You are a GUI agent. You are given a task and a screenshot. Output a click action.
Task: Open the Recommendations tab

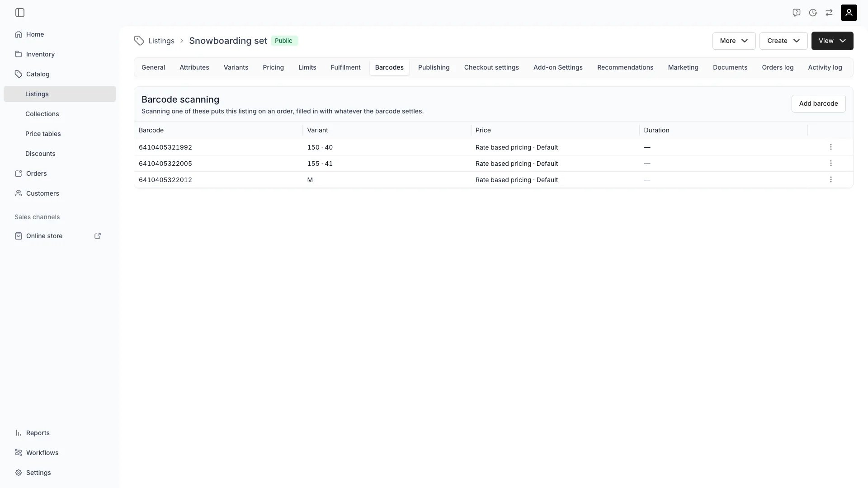pos(625,67)
